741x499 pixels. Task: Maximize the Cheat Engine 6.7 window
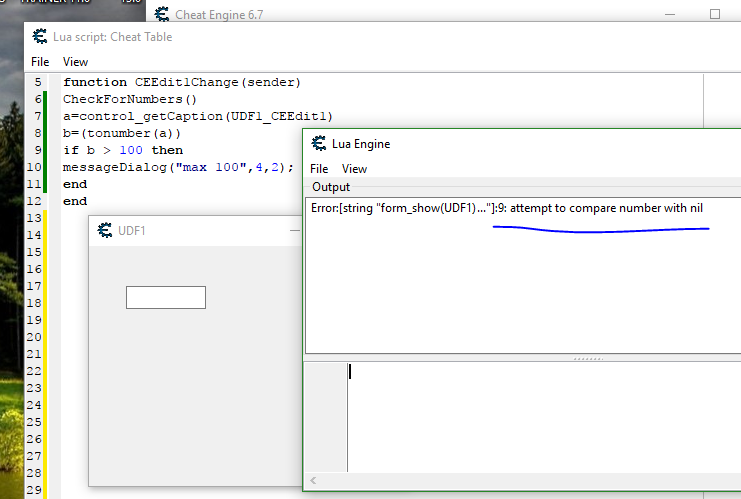coord(714,14)
